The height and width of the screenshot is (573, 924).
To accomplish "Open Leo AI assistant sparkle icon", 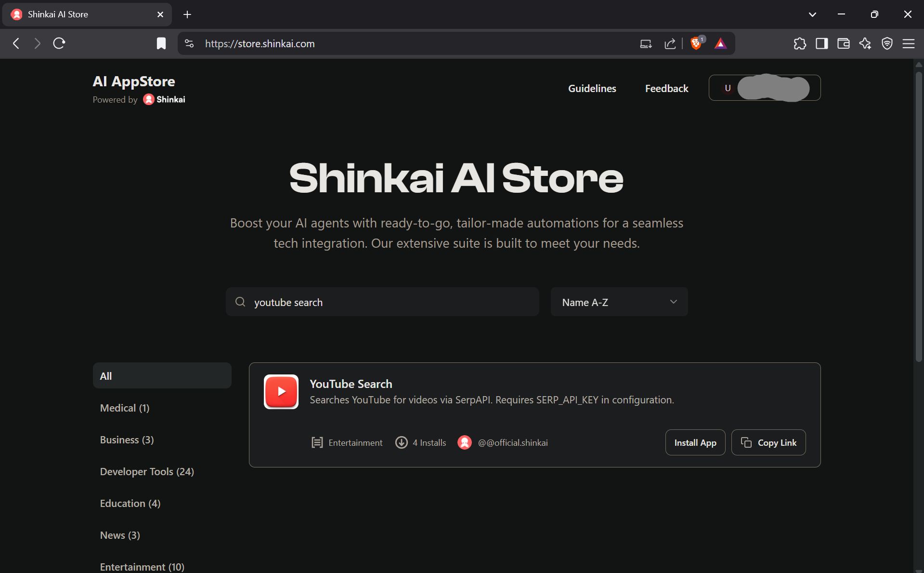I will tap(865, 43).
